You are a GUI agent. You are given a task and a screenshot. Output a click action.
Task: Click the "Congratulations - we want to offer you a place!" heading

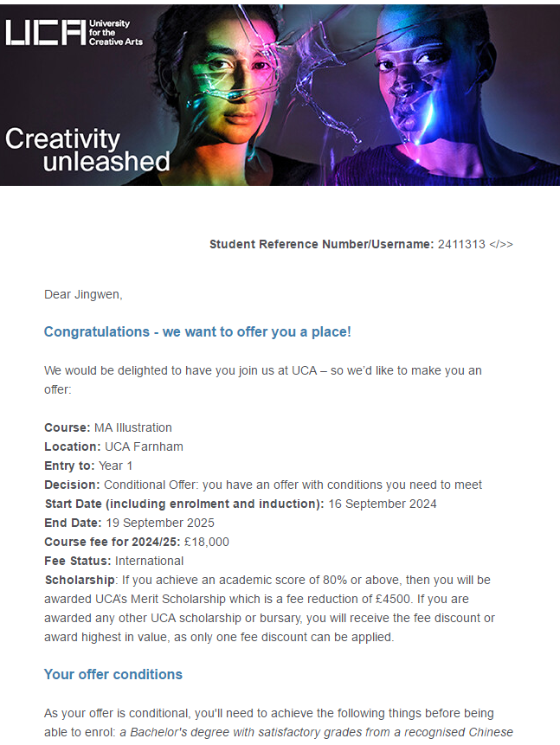pyautogui.click(x=197, y=331)
